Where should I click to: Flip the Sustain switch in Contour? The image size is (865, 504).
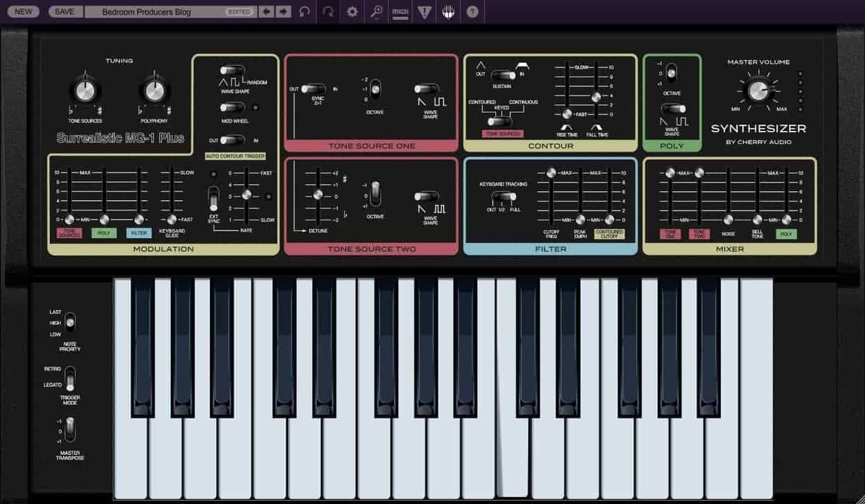click(503, 75)
